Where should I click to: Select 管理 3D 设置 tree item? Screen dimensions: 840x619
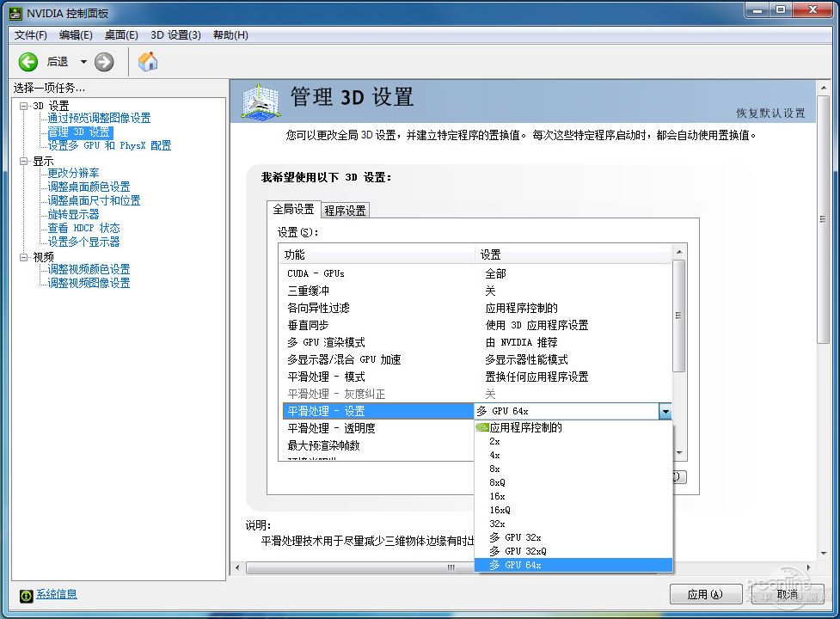(79, 132)
